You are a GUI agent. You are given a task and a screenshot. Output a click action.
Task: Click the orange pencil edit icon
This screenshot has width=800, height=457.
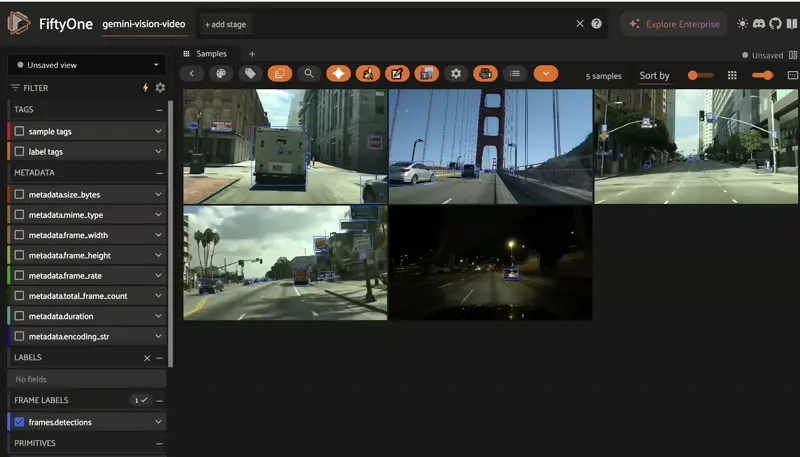pyautogui.click(x=397, y=73)
